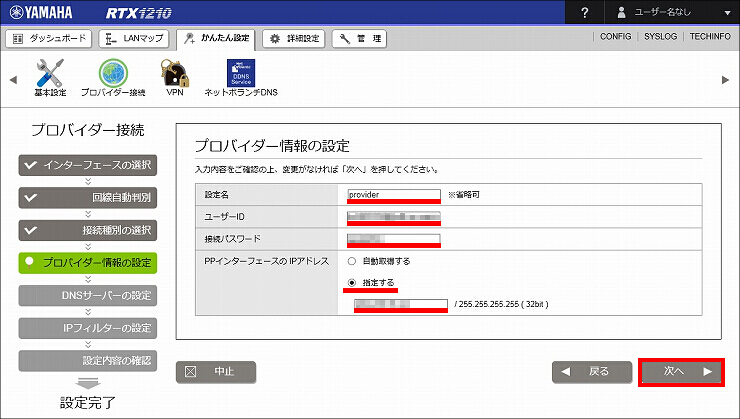Click the 中止 cancel button
Screen dimensions: 740x419
216,372
